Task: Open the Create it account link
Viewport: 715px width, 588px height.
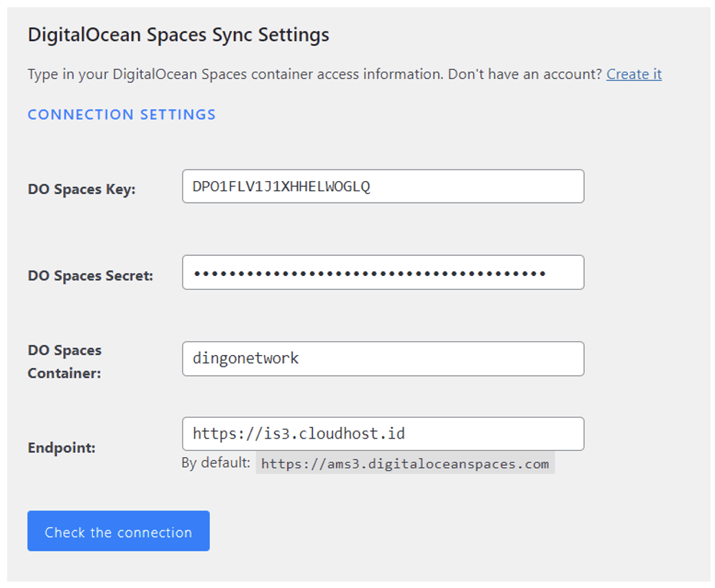Action: pyautogui.click(x=632, y=74)
